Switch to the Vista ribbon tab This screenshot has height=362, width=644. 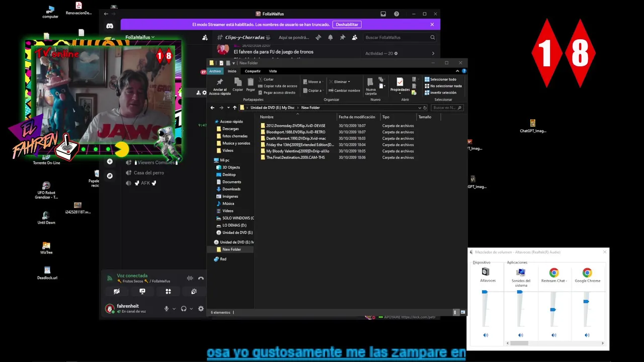pyautogui.click(x=273, y=71)
